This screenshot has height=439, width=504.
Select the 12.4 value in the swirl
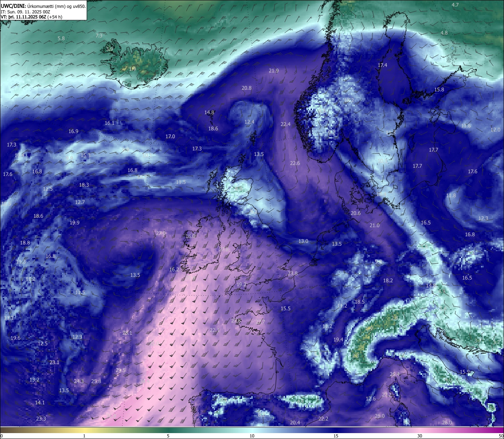point(249,122)
